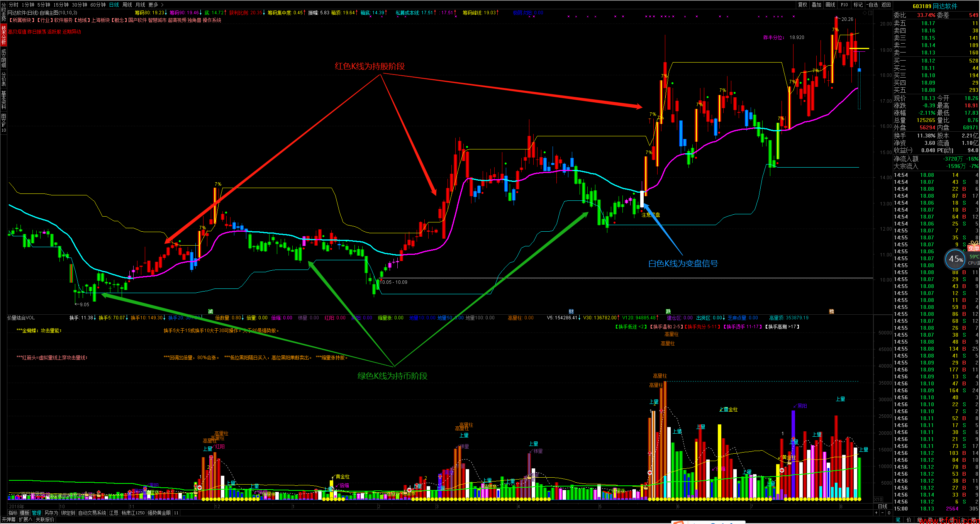The height and width of the screenshot is (524, 980).
Task: Toggle 复权 price adjustment
Action: (x=803, y=5)
